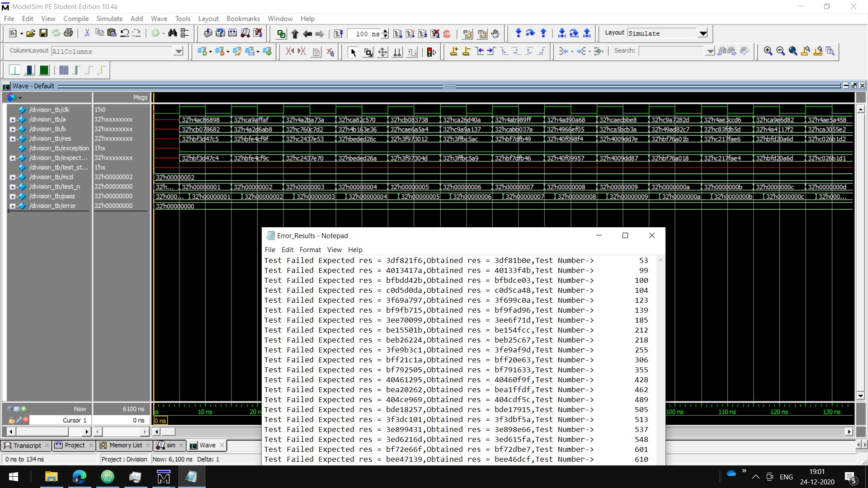Toggle the select mode arrow pointer button
The image size is (868, 488).
353,52
